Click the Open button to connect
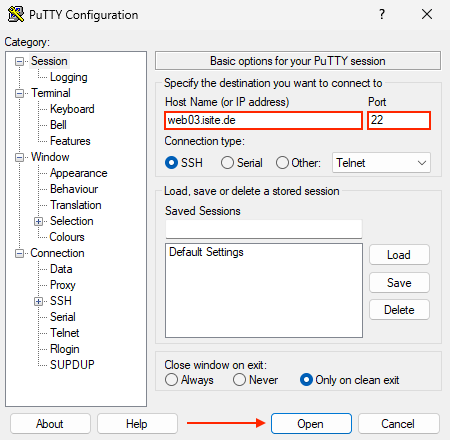This screenshot has width=450, height=440. [x=311, y=424]
